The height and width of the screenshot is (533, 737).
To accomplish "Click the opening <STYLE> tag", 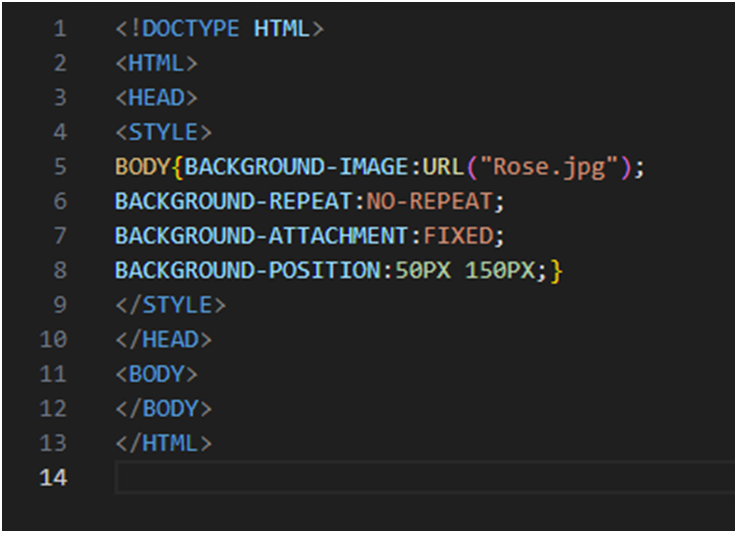I will (x=164, y=133).
